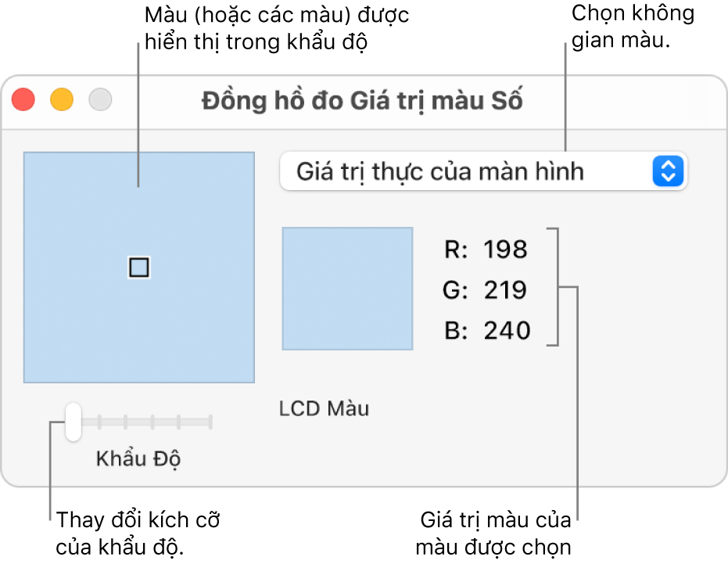Click the "Giá trị màu của màu được chọn" caption
Viewport: 728px width, 564px height.
pyautogui.click(x=495, y=533)
